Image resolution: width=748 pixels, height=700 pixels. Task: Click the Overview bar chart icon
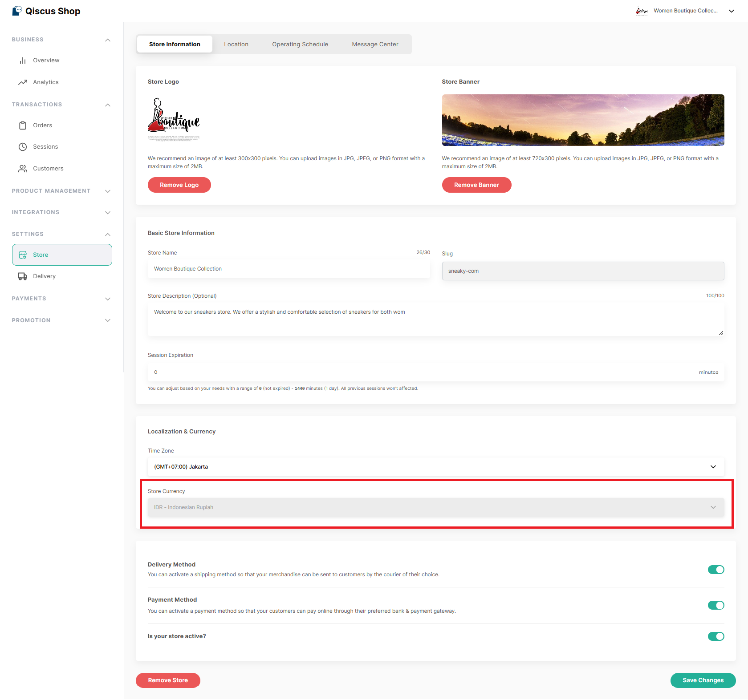point(23,61)
